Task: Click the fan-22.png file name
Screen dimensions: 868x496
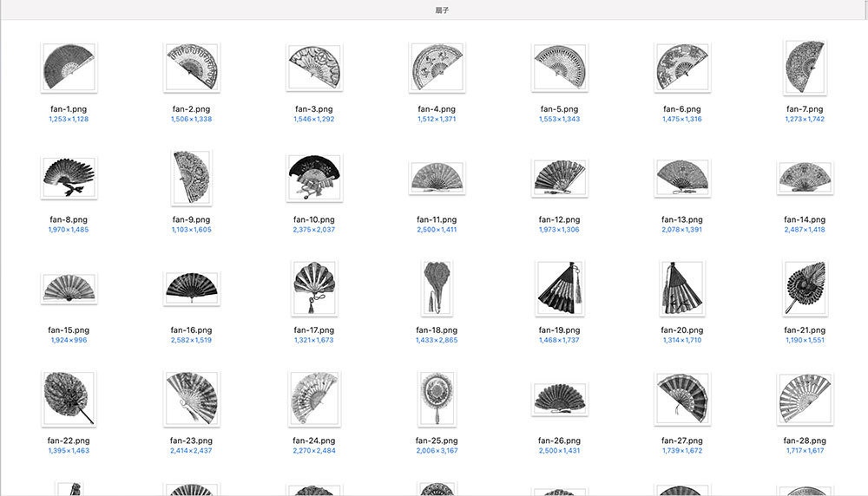Action: (69, 441)
